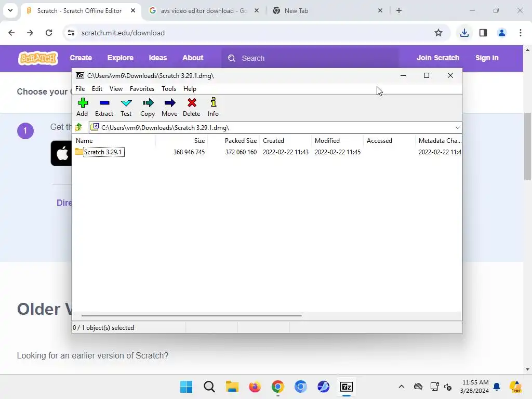Toggle Chrome side panel icon
This screenshot has height=399, width=532.
[483, 33]
